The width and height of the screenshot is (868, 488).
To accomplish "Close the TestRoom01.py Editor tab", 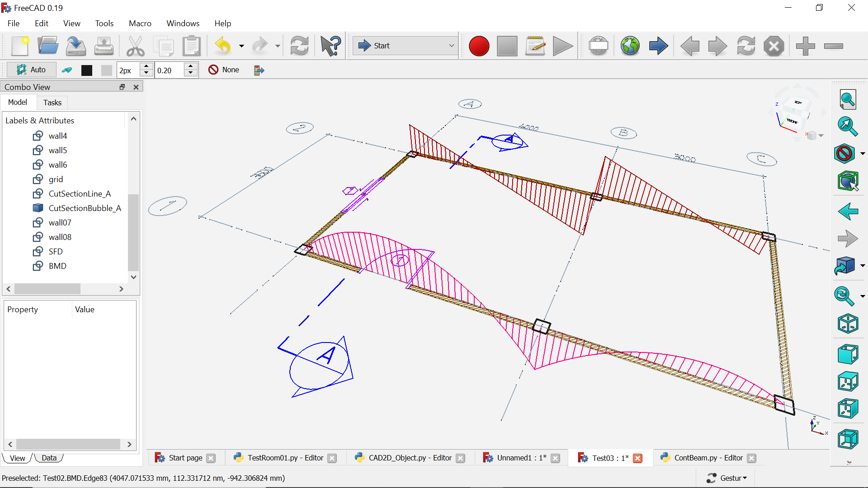I will [x=332, y=458].
